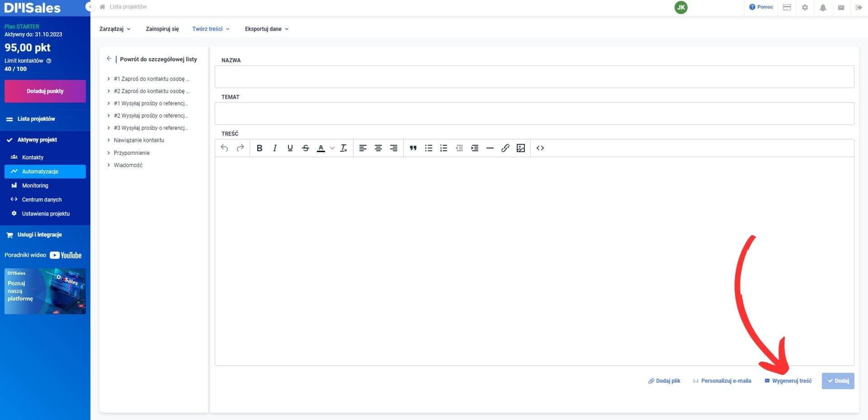The image size is (868, 420).
Task: Add a blockquote with the quote icon
Action: [x=413, y=148]
